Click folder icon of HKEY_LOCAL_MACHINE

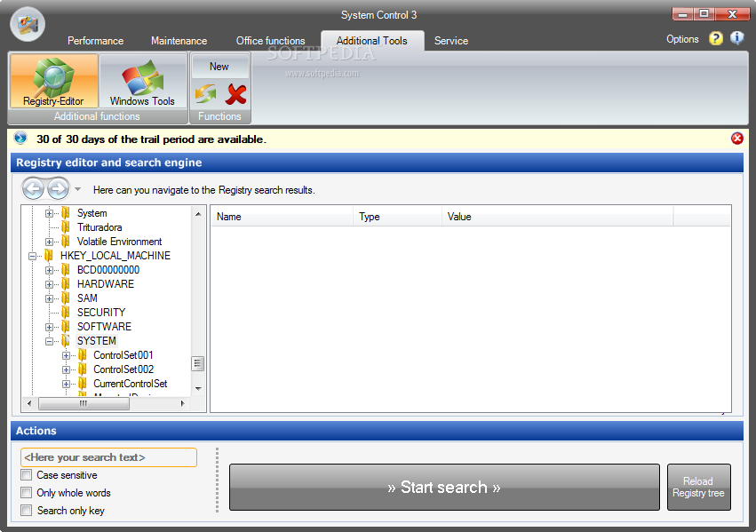pyautogui.click(x=49, y=256)
